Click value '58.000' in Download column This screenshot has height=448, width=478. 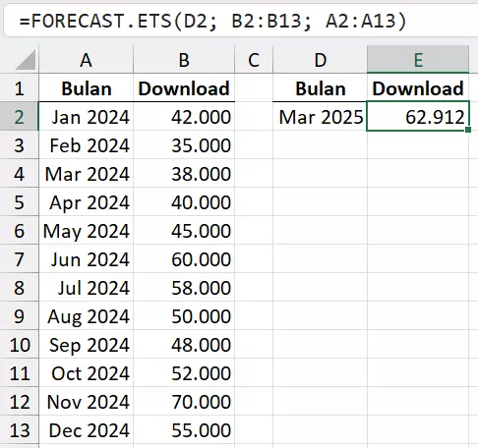point(184,288)
